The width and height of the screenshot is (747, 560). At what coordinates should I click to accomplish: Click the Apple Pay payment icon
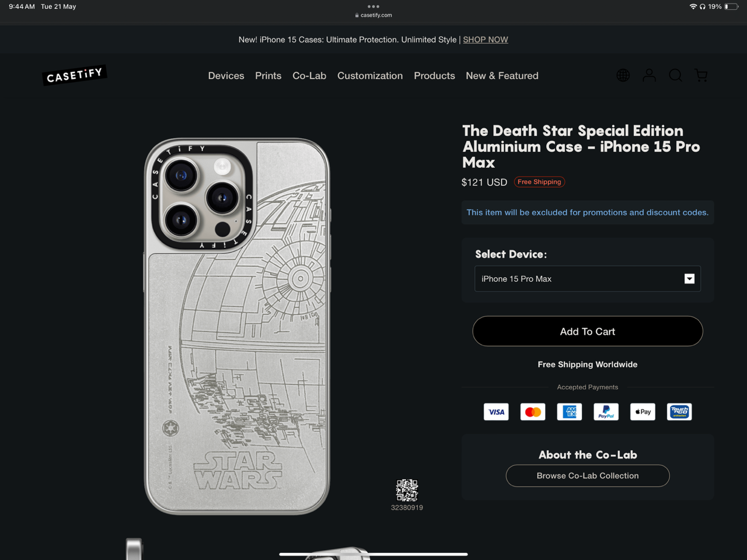click(643, 412)
